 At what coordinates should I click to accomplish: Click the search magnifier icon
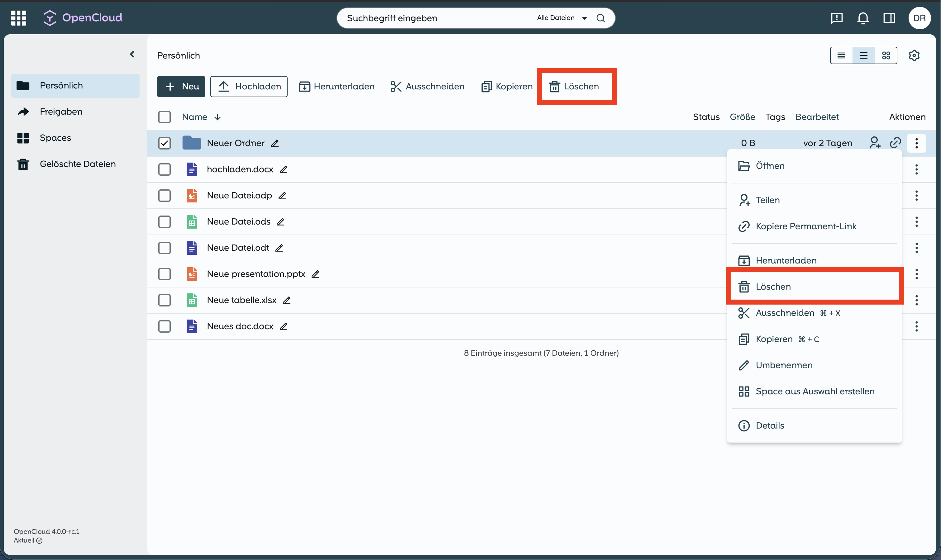pyautogui.click(x=600, y=18)
